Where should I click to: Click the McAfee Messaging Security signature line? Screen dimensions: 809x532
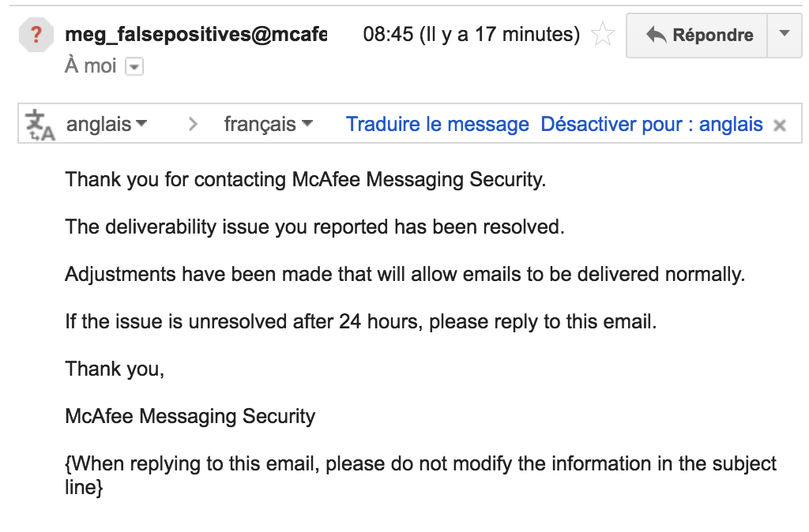190,417
